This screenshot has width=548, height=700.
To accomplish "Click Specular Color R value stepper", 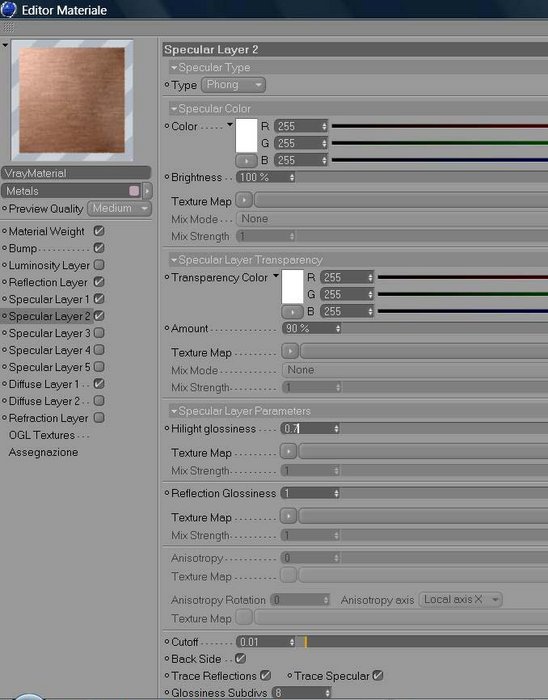I will [x=324, y=126].
